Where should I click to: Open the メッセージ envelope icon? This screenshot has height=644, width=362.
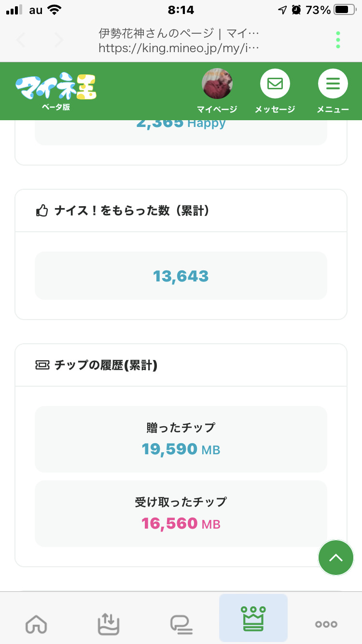pyautogui.click(x=275, y=84)
